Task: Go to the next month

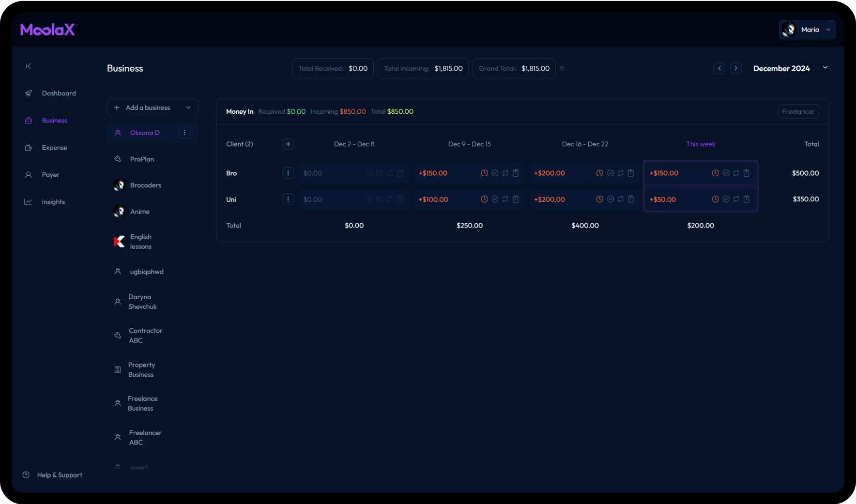Action: [736, 68]
